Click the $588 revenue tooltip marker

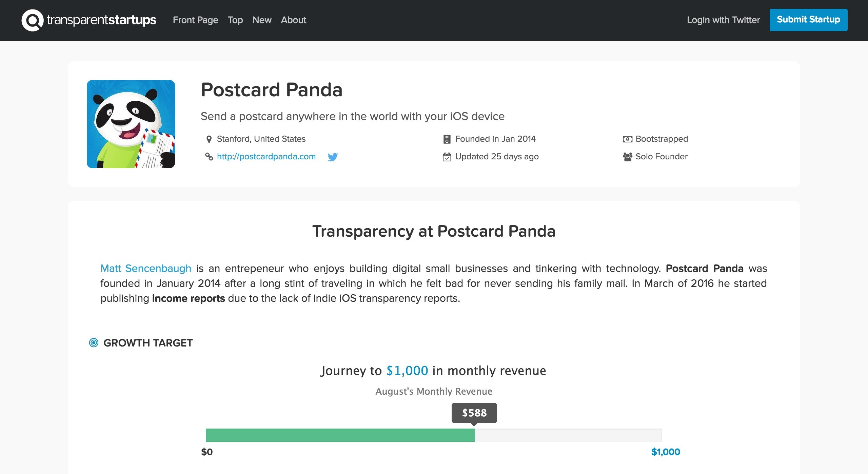pos(474,413)
